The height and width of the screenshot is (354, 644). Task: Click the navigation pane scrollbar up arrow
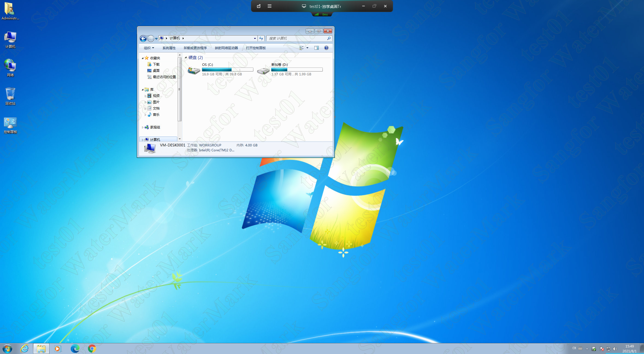click(179, 55)
